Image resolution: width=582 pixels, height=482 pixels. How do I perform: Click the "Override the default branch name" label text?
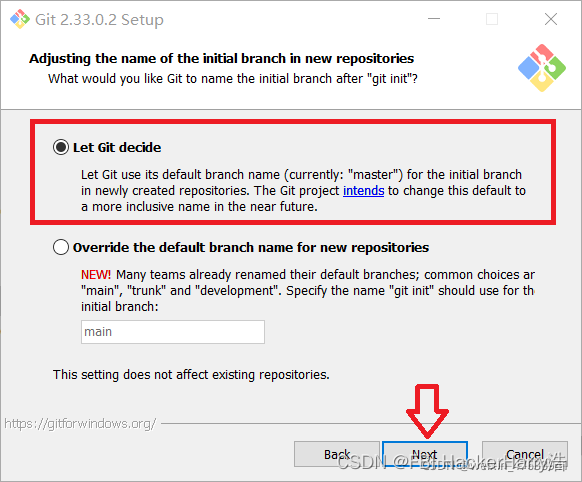(x=251, y=247)
